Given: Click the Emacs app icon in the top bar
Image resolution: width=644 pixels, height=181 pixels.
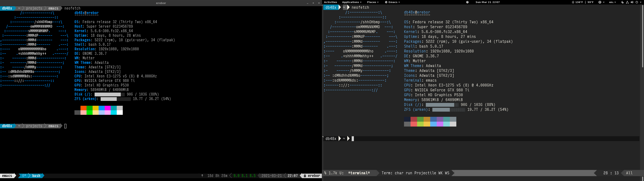Looking at the screenshot, I should coord(386,2).
